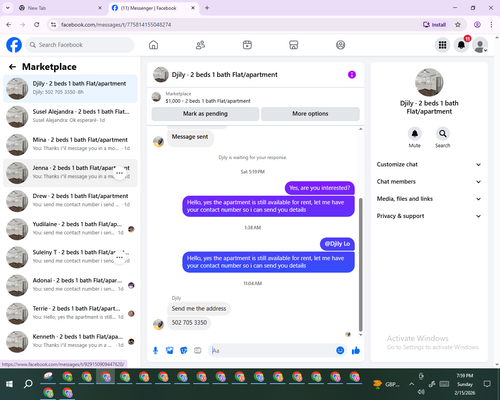
Task: Expand the Privacy & support section
Action: coord(429,216)
